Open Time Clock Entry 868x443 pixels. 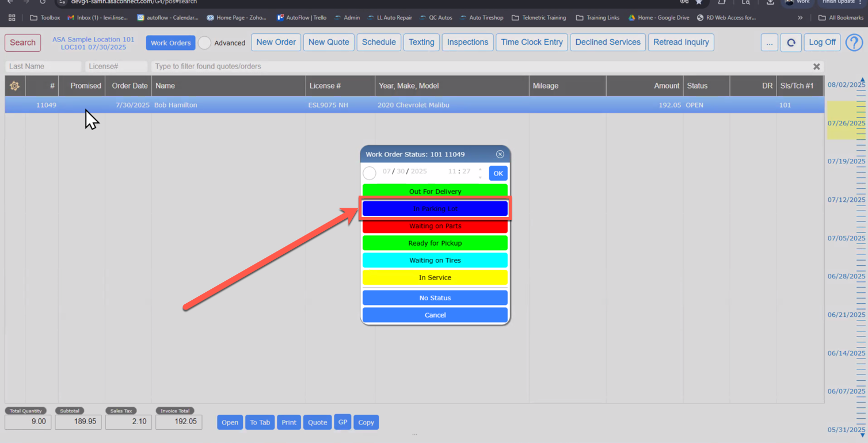(x=532, y=43)
